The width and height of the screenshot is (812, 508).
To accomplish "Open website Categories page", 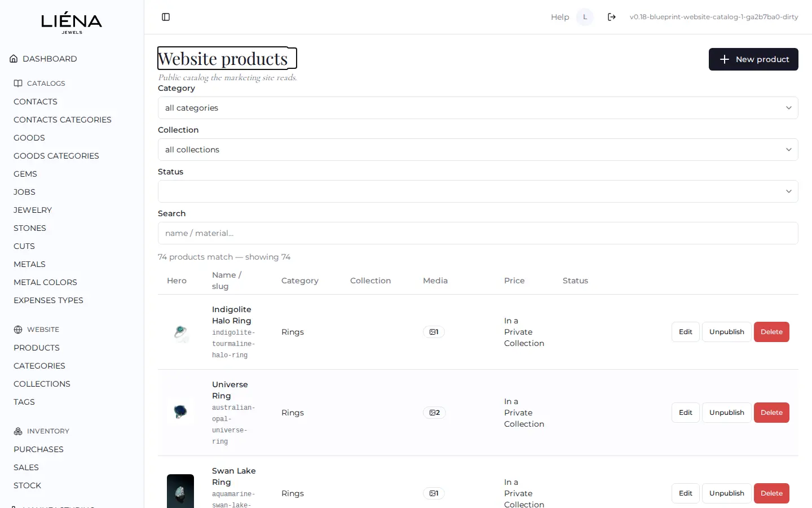I will tap(39, 366).
